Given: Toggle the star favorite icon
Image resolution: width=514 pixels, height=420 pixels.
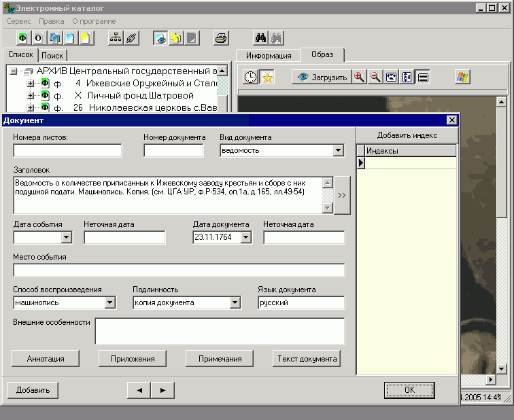Looking at the screenshot, I should pyautogui.click(x=267, y=77).
